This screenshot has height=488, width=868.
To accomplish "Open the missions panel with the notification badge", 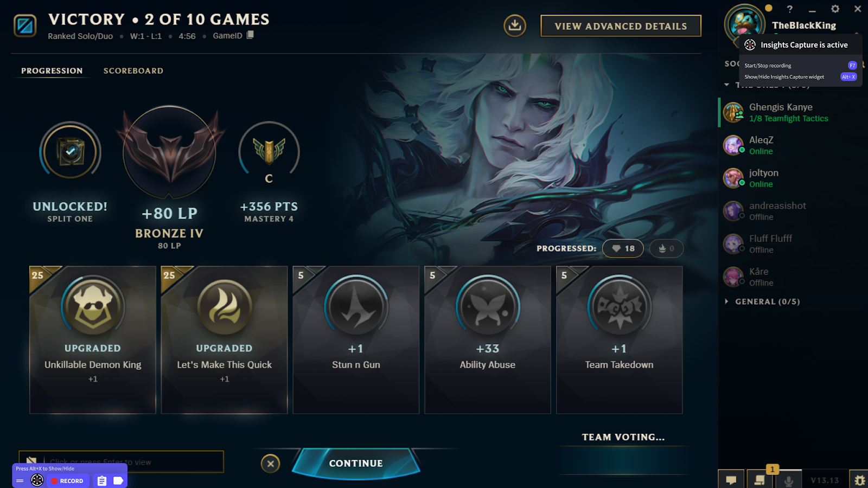I will pos(759,480).
